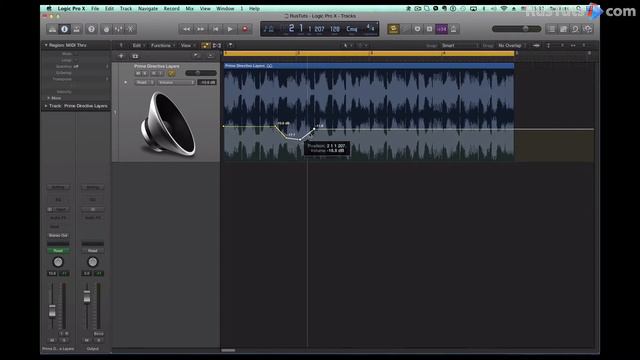
Task: Open the left-click pointer tool menu
Action: [x=347, y=45]
